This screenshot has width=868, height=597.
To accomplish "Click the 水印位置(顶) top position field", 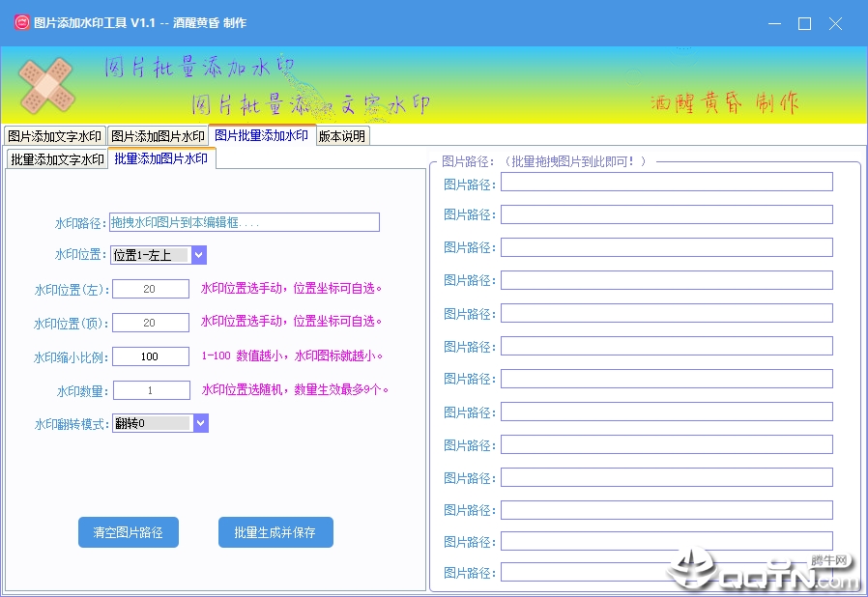I will click(150, 322).
